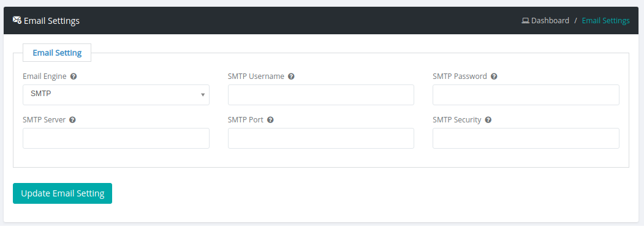Click the small arrow in Email Engine select
Image resolution: width=644 pixels, height=235 pixels.
pyautogui.click(x=202, y=95)
